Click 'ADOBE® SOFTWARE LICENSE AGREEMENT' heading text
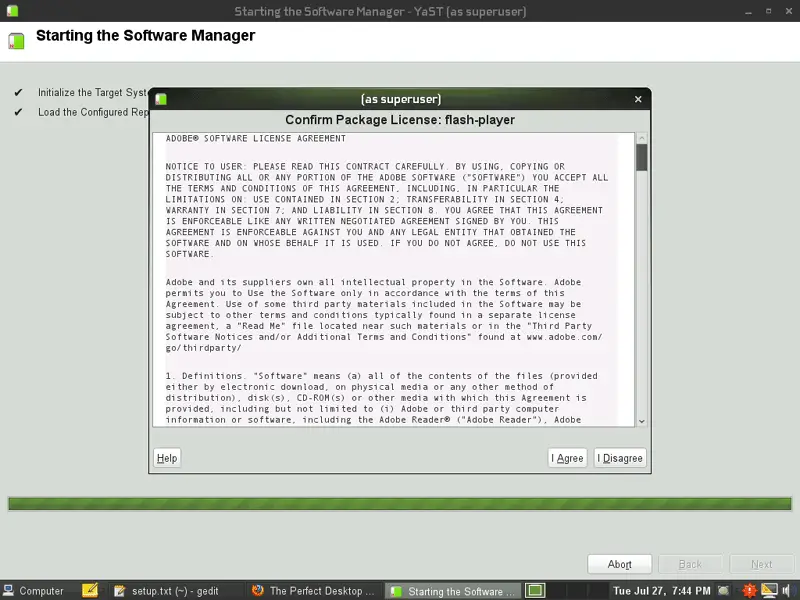 [256, 138]
